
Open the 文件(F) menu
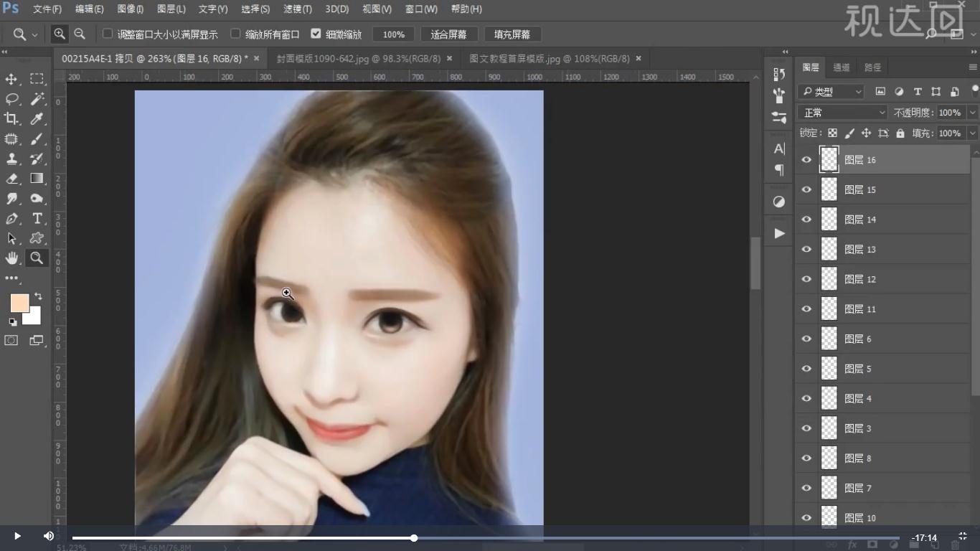point(47,9)
